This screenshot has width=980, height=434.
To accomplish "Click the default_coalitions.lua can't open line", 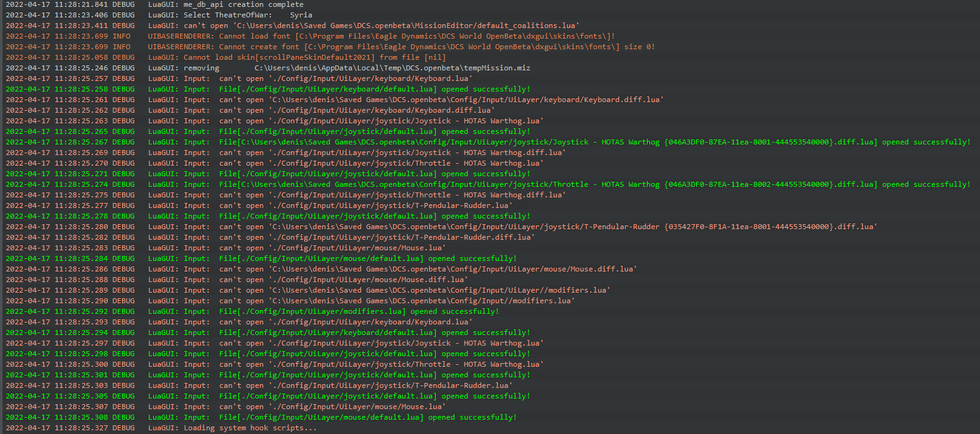I will 293,26.
